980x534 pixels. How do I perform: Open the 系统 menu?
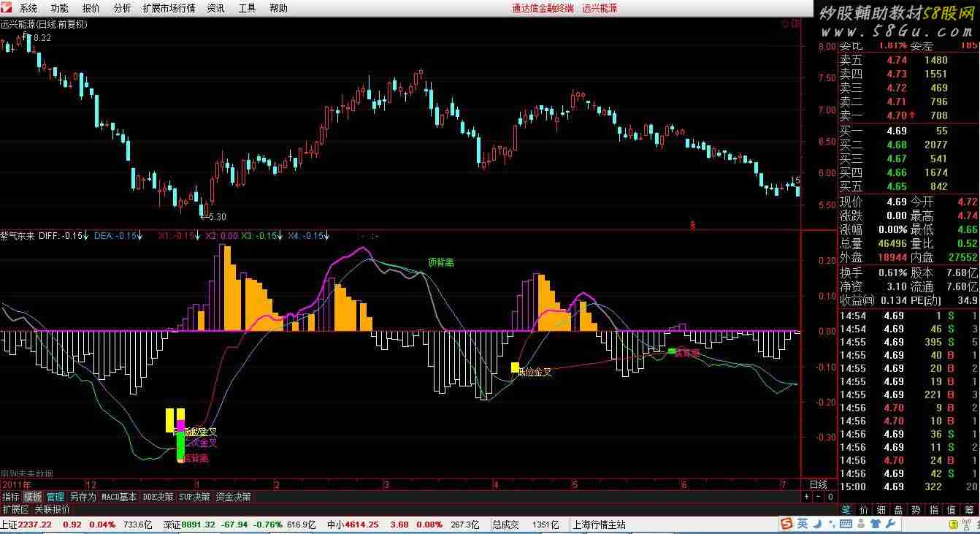[x=28, y=8]
